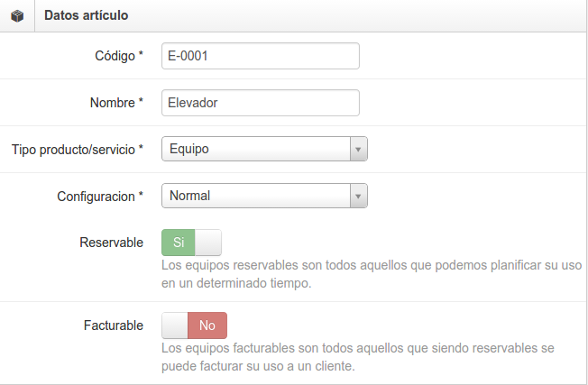Image resolution: width=588 pixels, height=385 pixels.
Task: Click the Reservable help description text
Action: tap(372, 274)
